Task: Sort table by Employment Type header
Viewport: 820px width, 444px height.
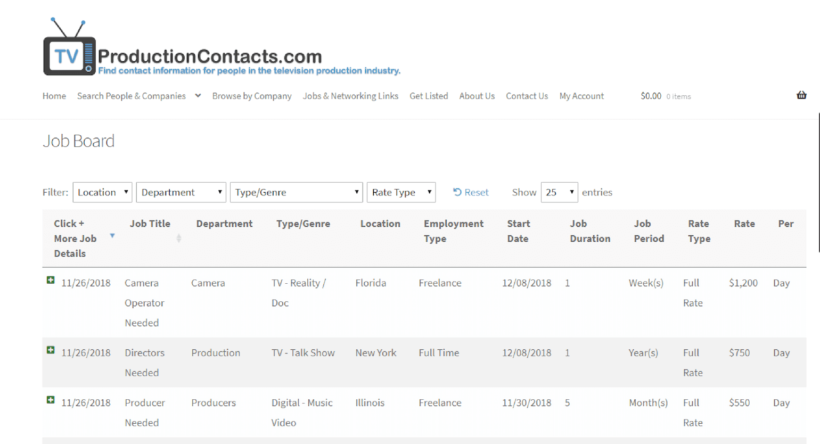Action: tap(453, 231)
